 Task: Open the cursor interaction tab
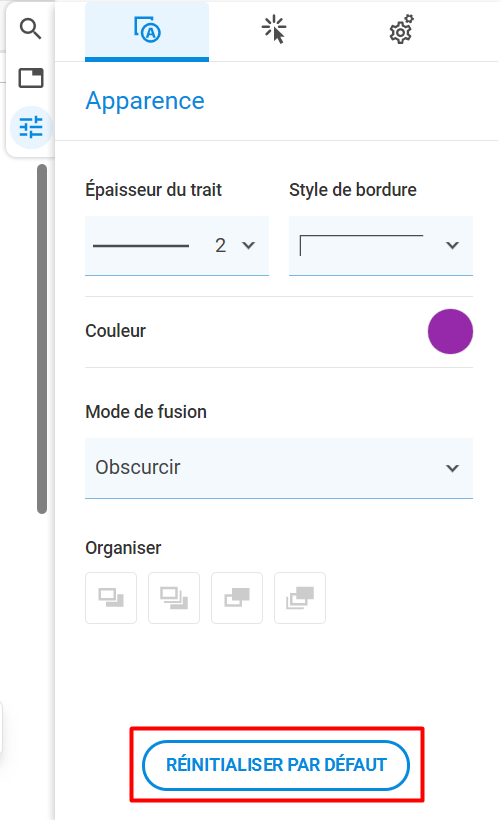274,29
